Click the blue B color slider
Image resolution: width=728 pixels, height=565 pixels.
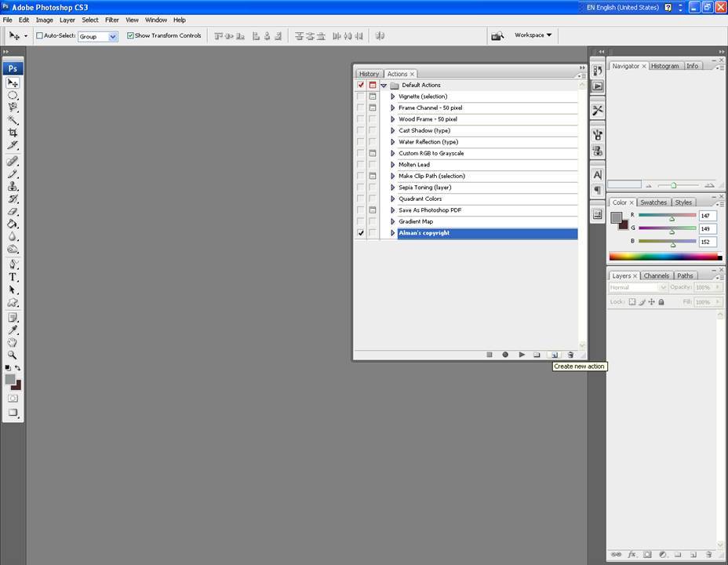[x=667, y=242]
